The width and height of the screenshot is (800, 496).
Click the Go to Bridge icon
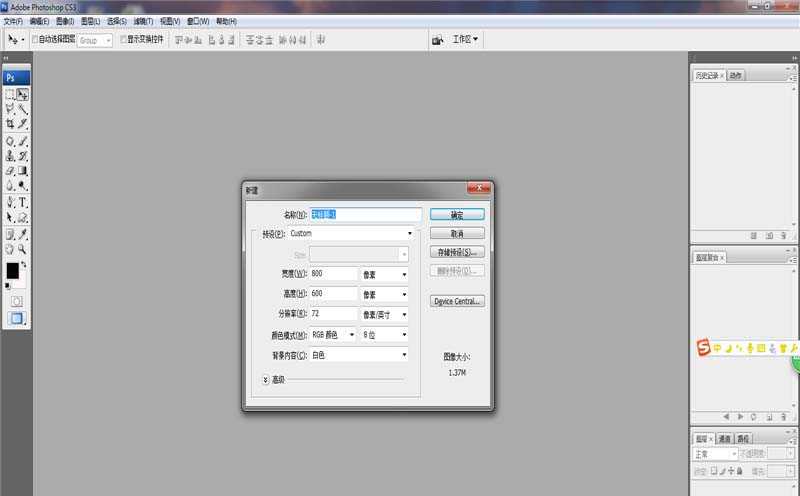(x=437, y=40)
